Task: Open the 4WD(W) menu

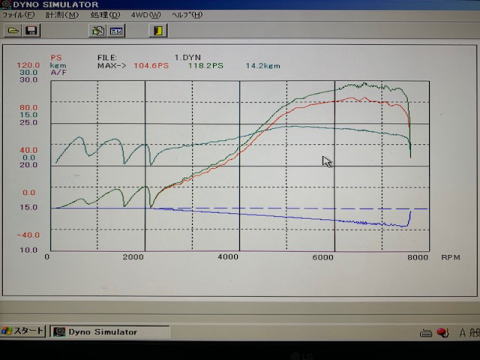Action: coord(146,15)
